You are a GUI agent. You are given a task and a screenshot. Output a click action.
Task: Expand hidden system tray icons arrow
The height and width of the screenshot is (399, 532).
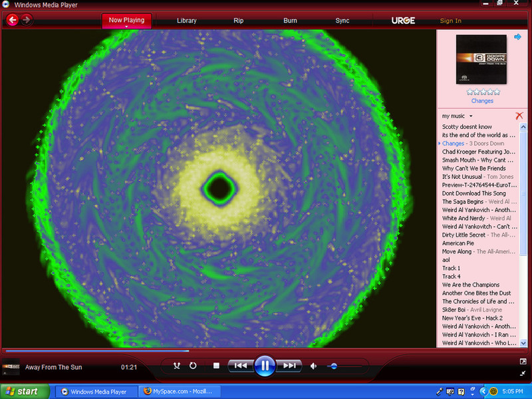pyautogui.click(x=483, y=391)
